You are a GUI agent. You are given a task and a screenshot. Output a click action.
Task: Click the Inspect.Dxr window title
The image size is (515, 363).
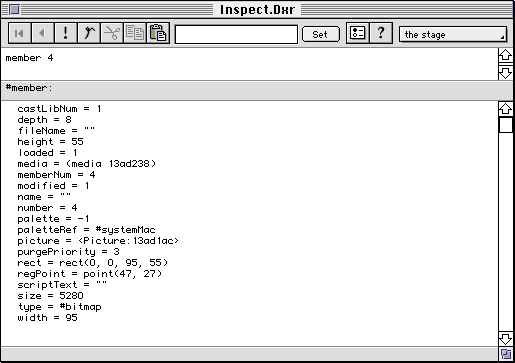click(x=257, y=10)
